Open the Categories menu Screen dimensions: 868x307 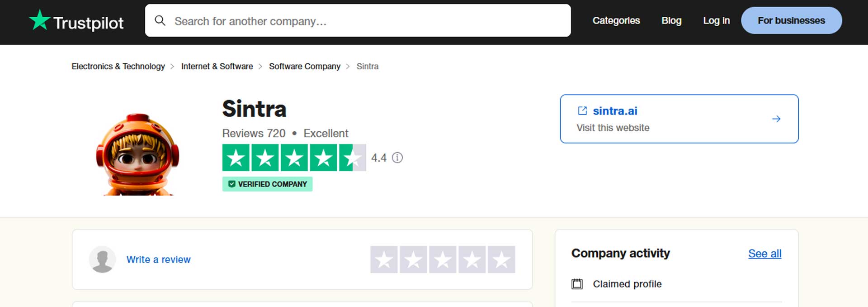[x=616, y=21]
